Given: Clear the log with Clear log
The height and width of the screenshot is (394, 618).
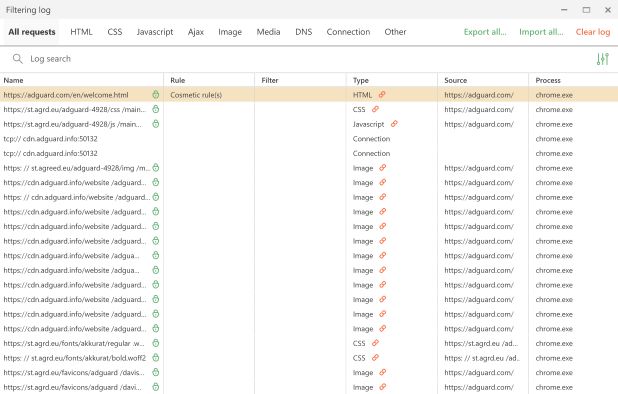Looking at the screenshot, I should coord(593,32).
